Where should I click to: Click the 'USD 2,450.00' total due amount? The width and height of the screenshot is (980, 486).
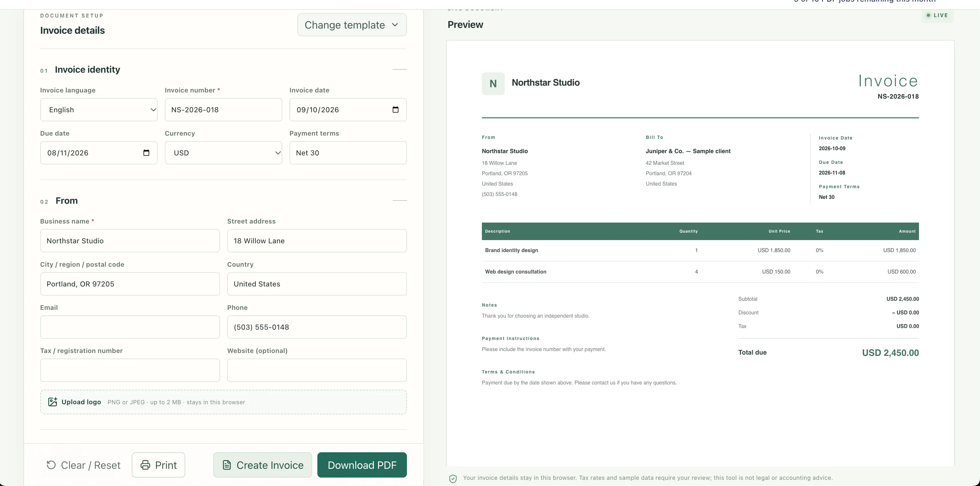coord(890,353)
